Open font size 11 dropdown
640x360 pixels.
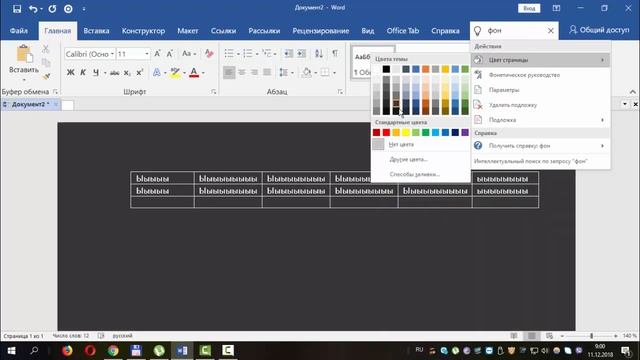point(147,54)
